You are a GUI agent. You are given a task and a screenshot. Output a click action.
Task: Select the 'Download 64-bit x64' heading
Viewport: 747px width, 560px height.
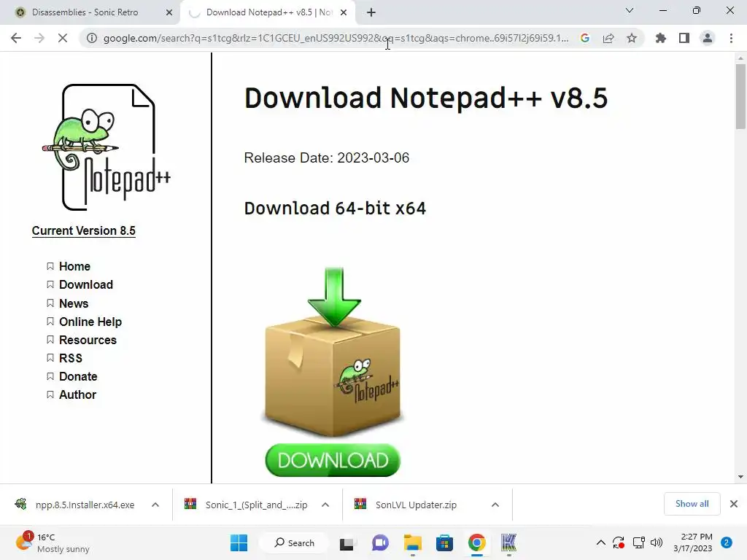(335, 209)
